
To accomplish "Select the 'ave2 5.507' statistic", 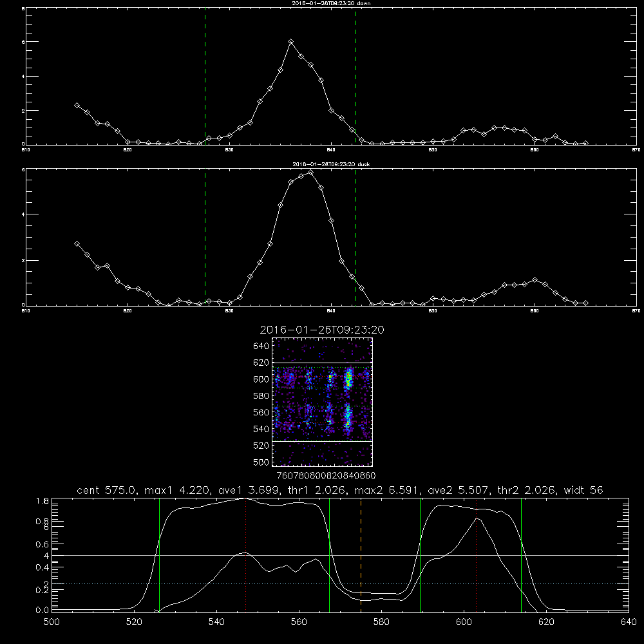I will 458,490.
